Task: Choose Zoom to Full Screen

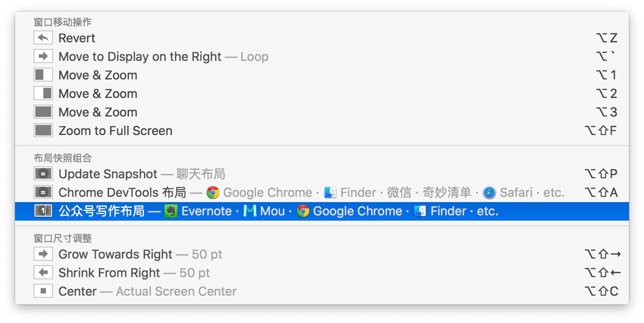Action: pyautogui.click(x=115, y=131)
